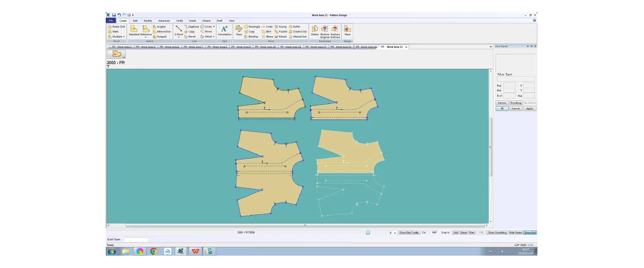
Task: Click the OK button in User Input
Action: pyautogui.click(x=502, y=108)
